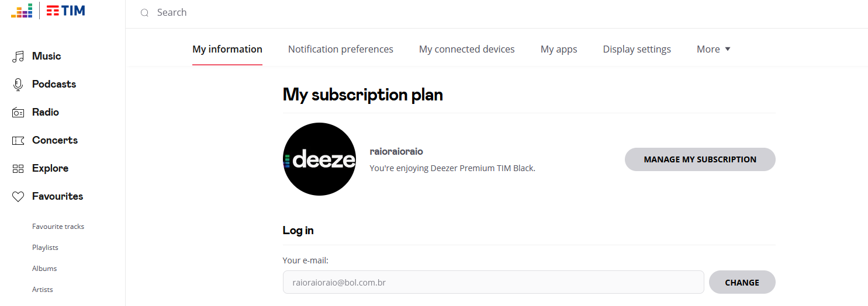Open My connected devices tab
Viewport: 868px width, 306px height.
tap(466, 50)
